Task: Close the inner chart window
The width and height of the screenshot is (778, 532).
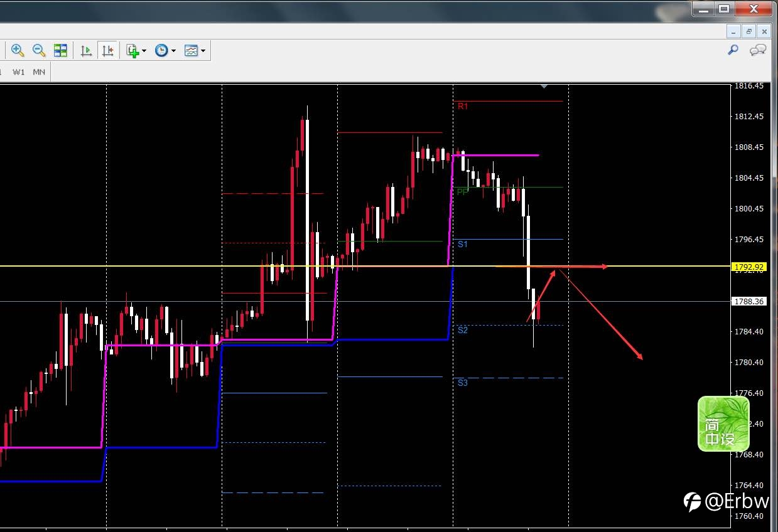Action: tap(764, 31)
